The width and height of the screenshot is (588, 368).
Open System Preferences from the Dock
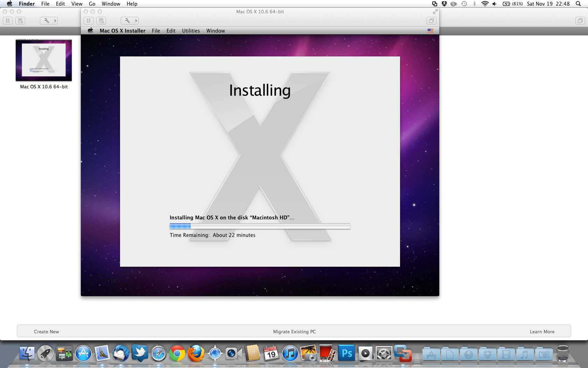click(x=384, y=353)
